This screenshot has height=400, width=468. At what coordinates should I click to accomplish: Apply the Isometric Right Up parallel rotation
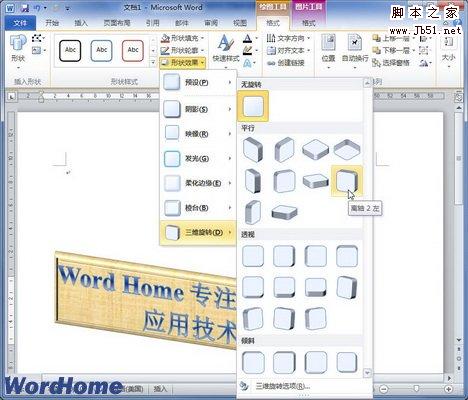pos(284,150)
